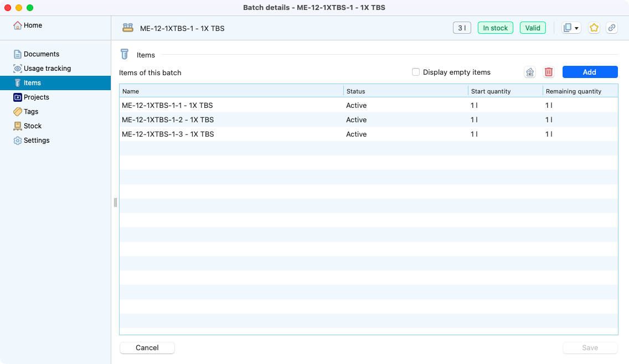Viewport: 629px width, 364px height.
Task: Select Items in the sidebar
Action: point(55,83)
